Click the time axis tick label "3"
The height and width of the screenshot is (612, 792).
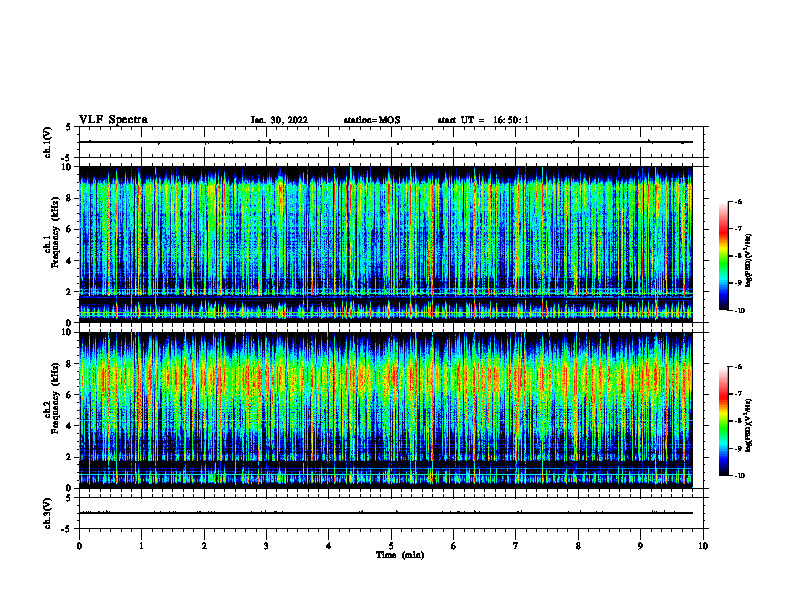pos(266,546)
